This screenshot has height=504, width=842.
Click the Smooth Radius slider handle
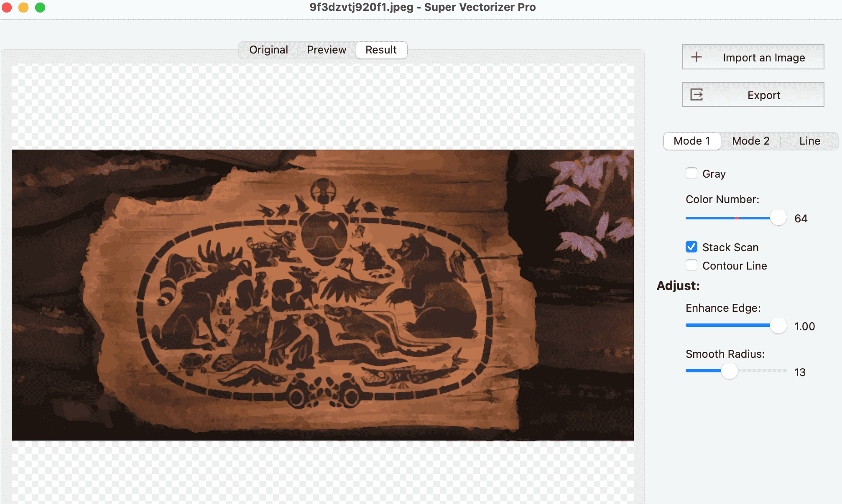(x=730, y=371)
